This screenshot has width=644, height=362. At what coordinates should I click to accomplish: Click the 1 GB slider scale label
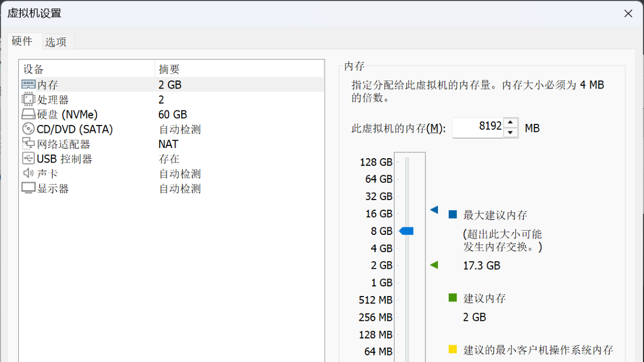click(x=382, y=283)
